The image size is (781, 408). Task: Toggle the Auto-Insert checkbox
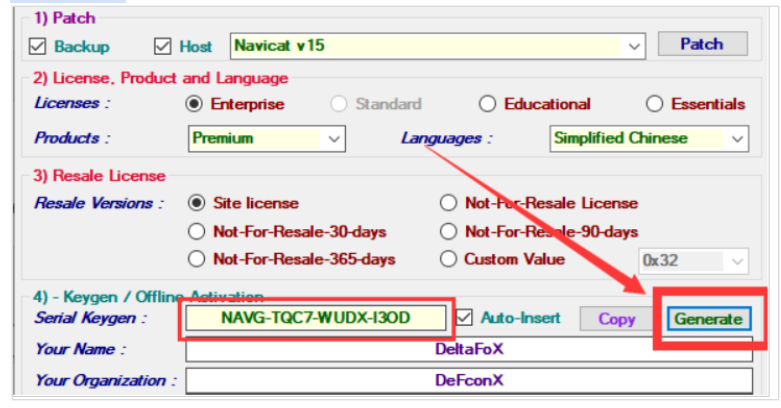point(464,317)
